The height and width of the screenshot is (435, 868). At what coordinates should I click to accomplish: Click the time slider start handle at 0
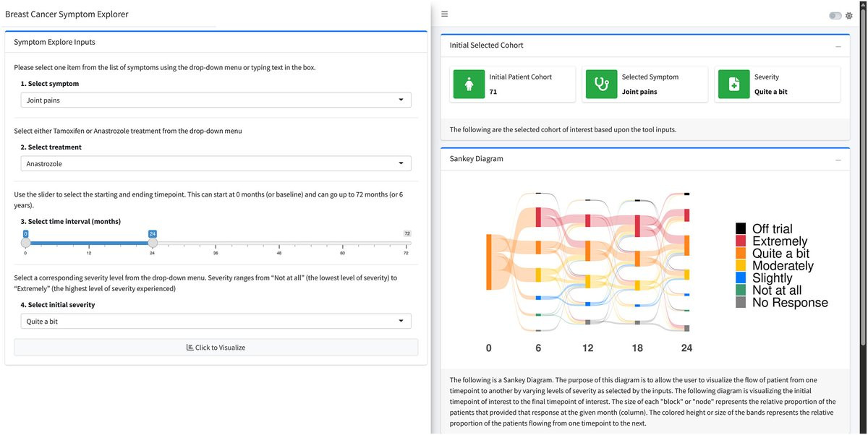tap(26, 244)
